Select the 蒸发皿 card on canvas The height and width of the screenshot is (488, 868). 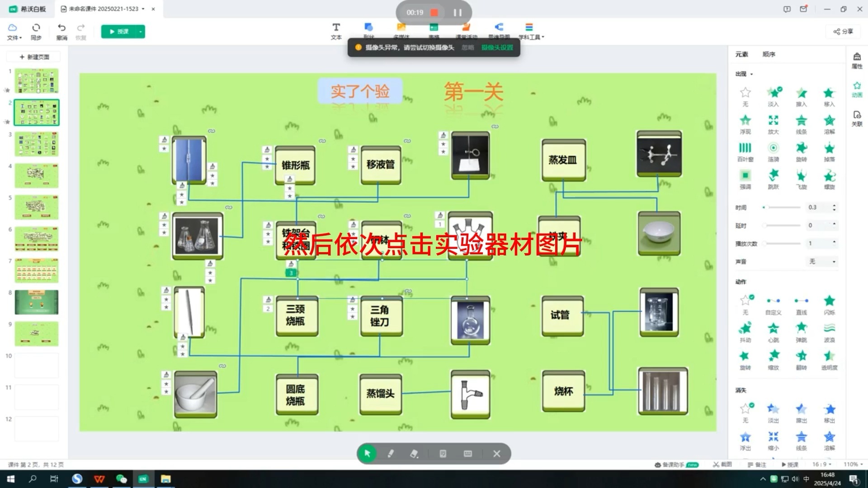point(563,160)
